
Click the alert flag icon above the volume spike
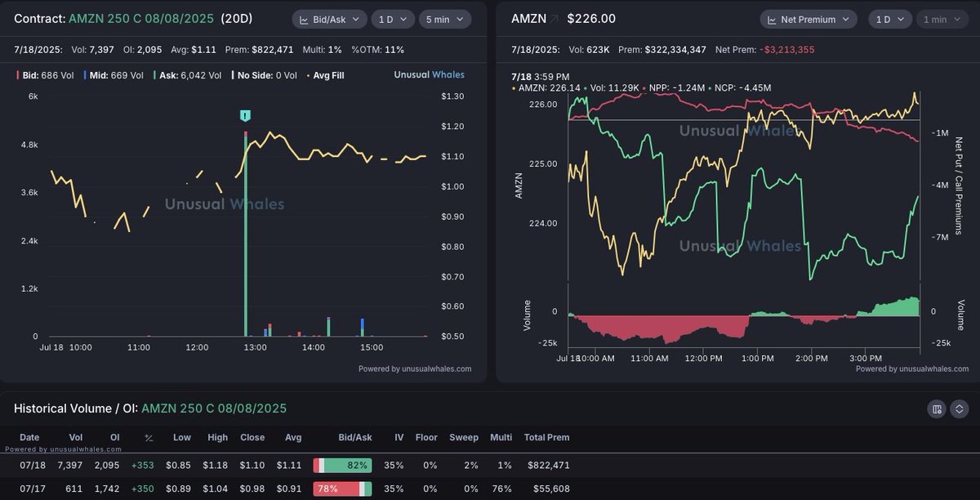[245, 116]
